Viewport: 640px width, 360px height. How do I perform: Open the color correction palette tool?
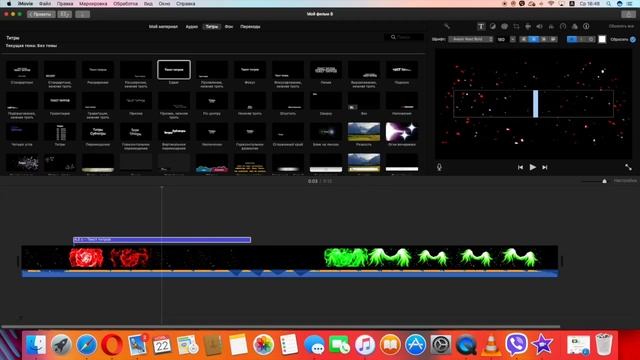coord(504,26)
